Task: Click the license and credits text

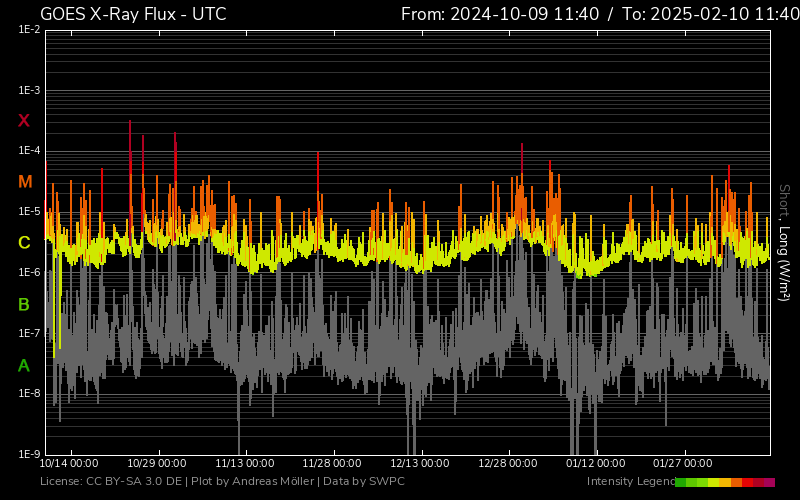Action: coord(222,482)
